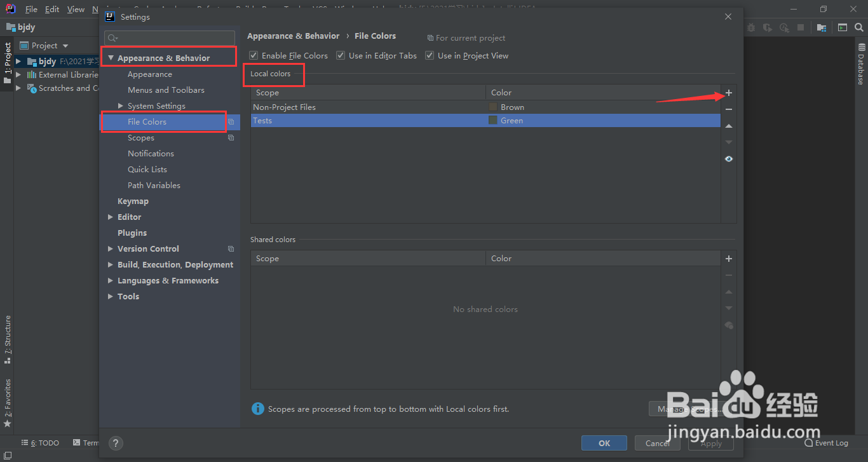Click the Green color swatch
This screenshot has height=462, width=868.
pyautogui.click(x=493, y=120)
